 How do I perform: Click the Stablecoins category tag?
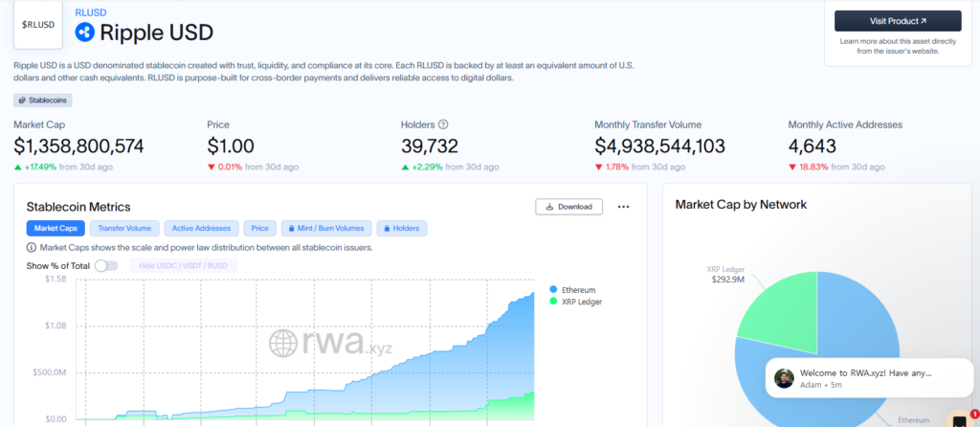coord(43,100)
